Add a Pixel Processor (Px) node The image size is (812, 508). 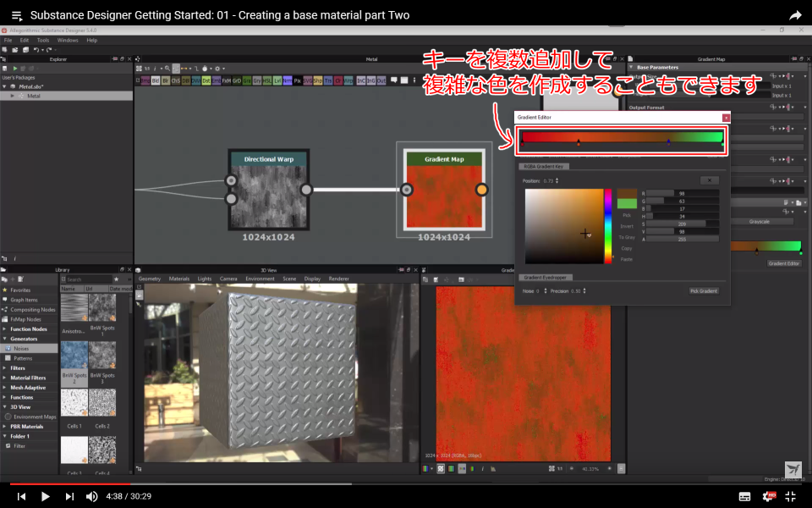coord(297,81)
